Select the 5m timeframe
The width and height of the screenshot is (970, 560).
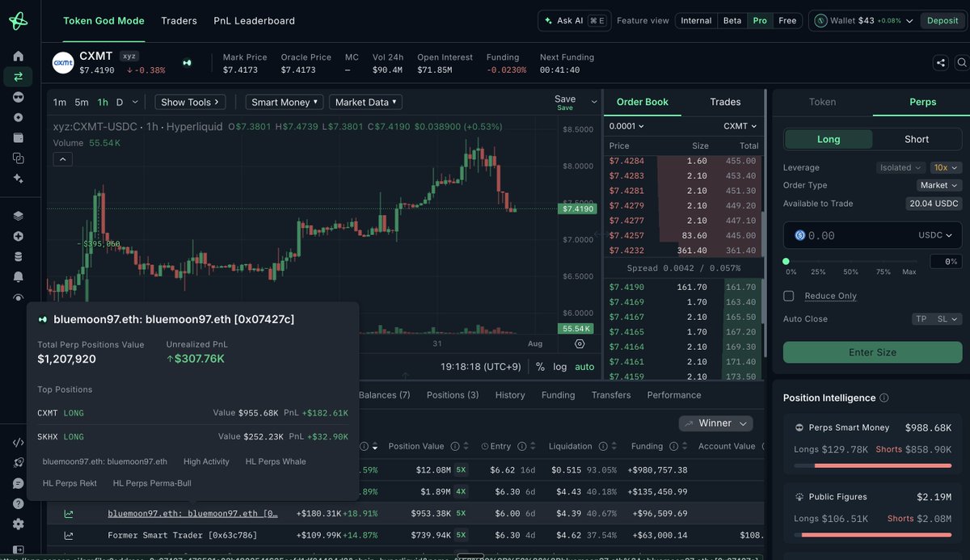(x=82, y=102)
